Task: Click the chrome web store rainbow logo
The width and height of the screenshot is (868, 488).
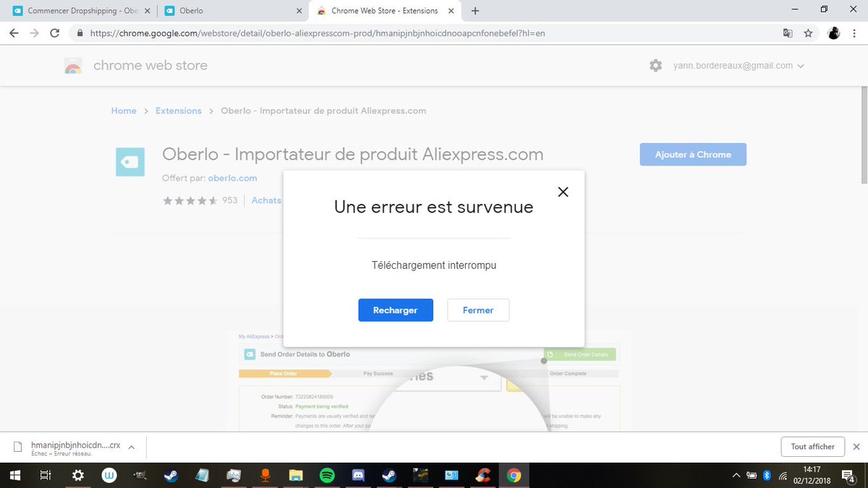Action: click(73, 66)
